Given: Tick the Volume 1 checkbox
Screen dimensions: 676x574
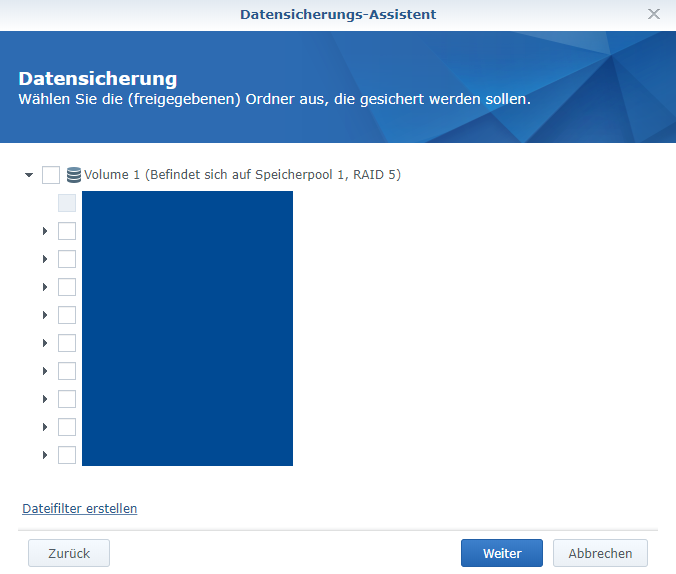Looking at the screenshot, I should [51, 175].
